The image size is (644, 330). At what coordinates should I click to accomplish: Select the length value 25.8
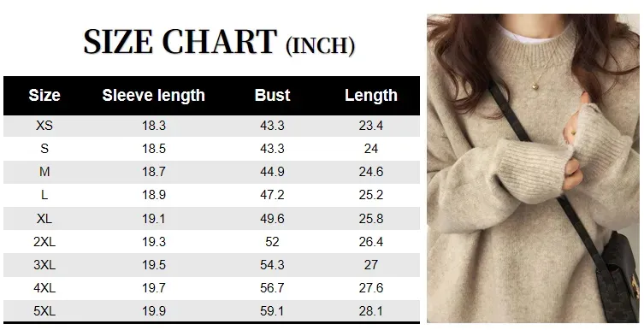tap(371, 218)
